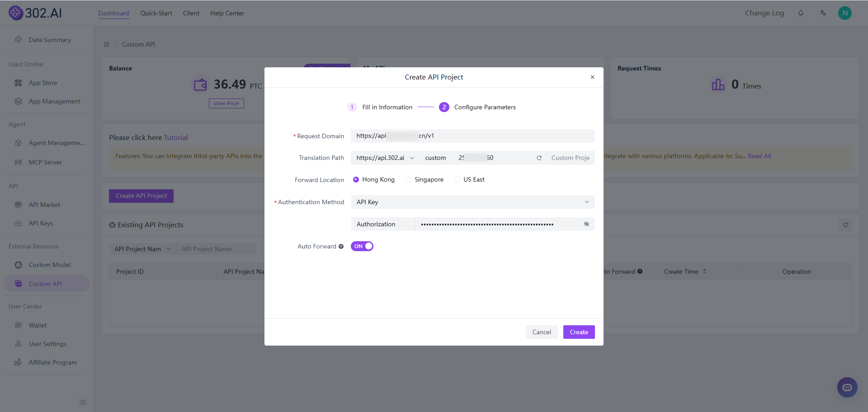This screenshot has width=868, height=412.
Task: Open the Authentication Method dropdown
Action: click(x=472, y=202)
